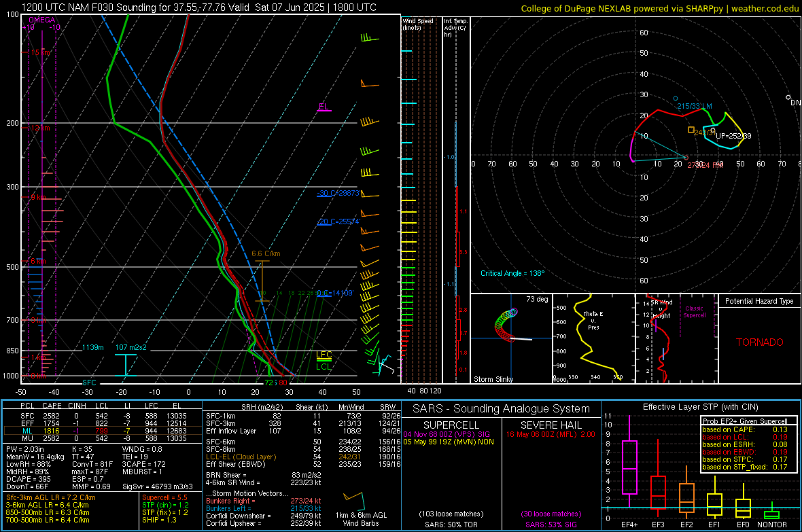Click the LCL-EL (Cloud Layer) row
The width and height of the screenshot is (802, 532).
pyautogui.click(x=303, y=457)
